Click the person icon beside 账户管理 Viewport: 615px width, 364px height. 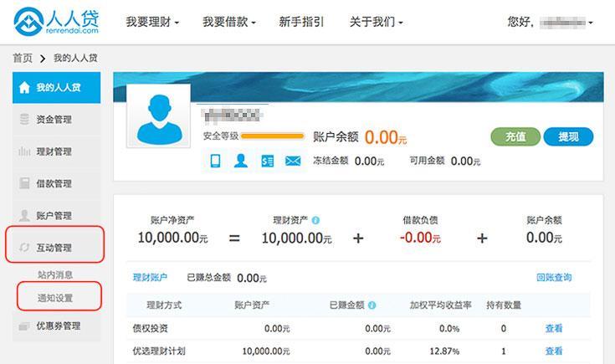[x=24, y=215]
